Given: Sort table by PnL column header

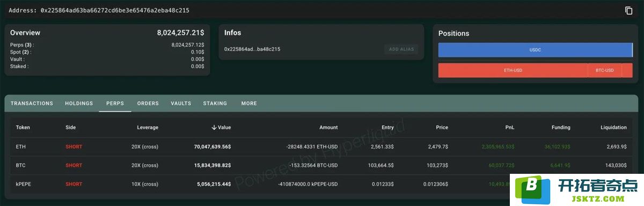Looking at the screenshot, I should pyautogui.click(x=510, y=128).
